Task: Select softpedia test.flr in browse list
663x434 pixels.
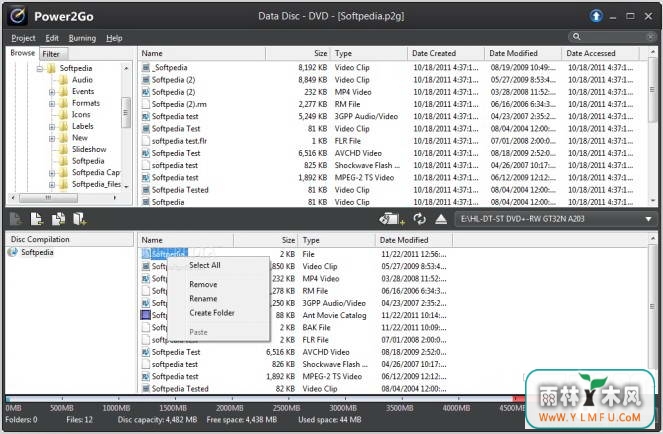Action: click(x=179, y=141)
